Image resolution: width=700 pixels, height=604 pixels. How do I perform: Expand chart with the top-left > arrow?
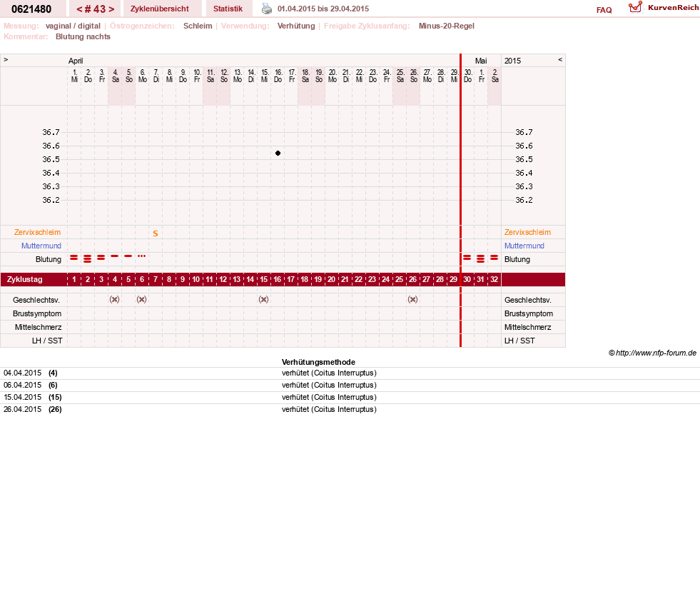pos(6,59)
